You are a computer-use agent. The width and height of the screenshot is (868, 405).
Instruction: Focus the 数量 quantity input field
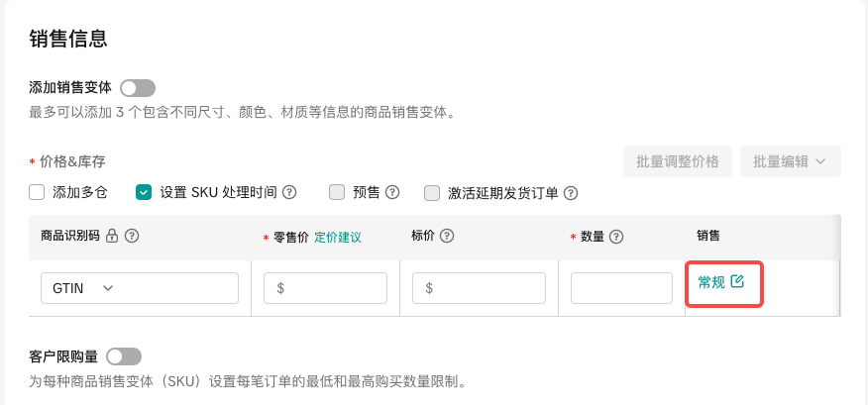tap(621, 288)
